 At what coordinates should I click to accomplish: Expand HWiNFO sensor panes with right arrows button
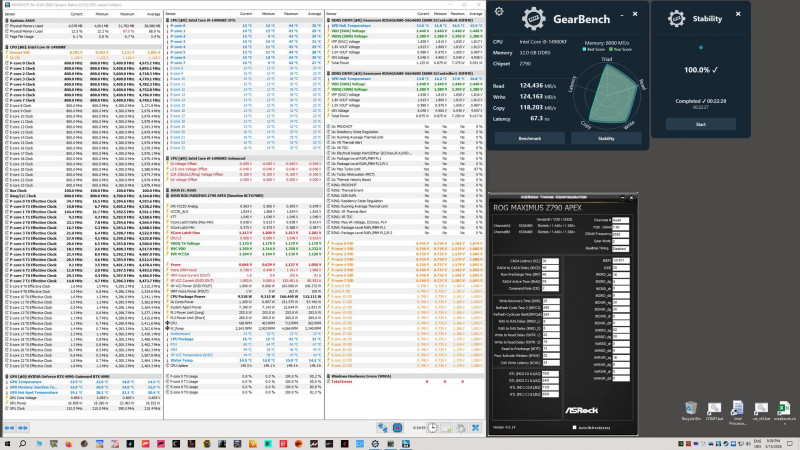pos(22,428)
